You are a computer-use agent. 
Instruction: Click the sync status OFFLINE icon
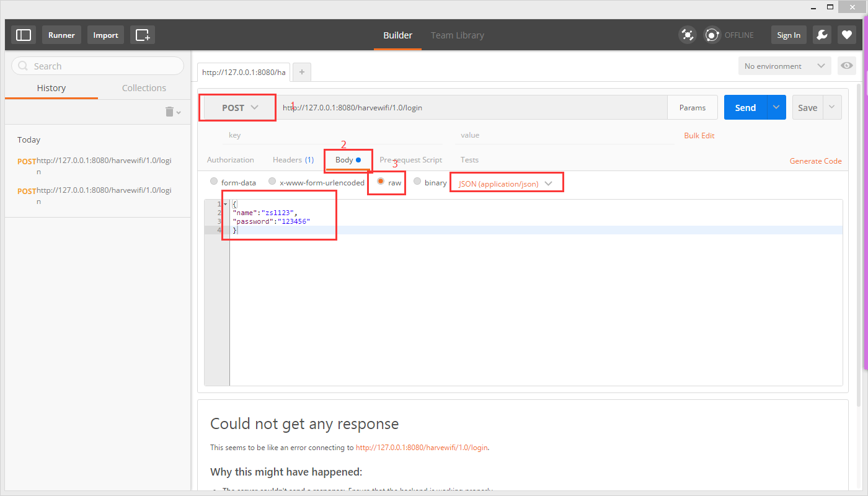pyautogui.click(x=713, y=35)
